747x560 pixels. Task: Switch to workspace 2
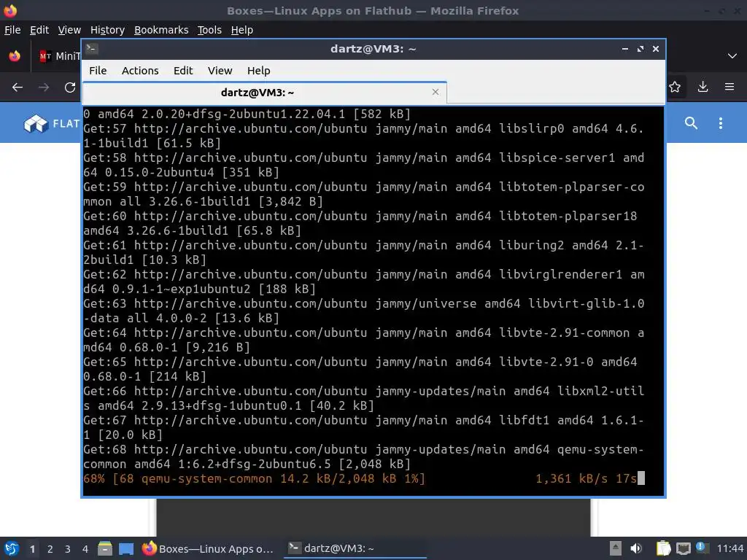point(50,549)
